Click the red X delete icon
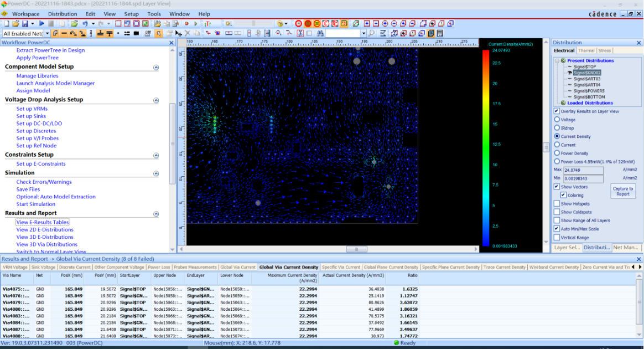Viewport: 644px width, 349px height. [188, 33]
